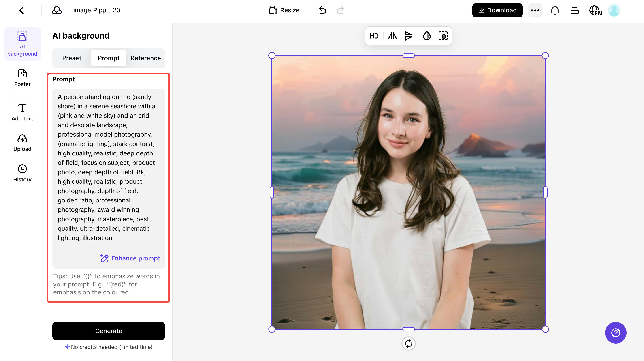Open the Poster tool in sidebar

pos(22,78)
